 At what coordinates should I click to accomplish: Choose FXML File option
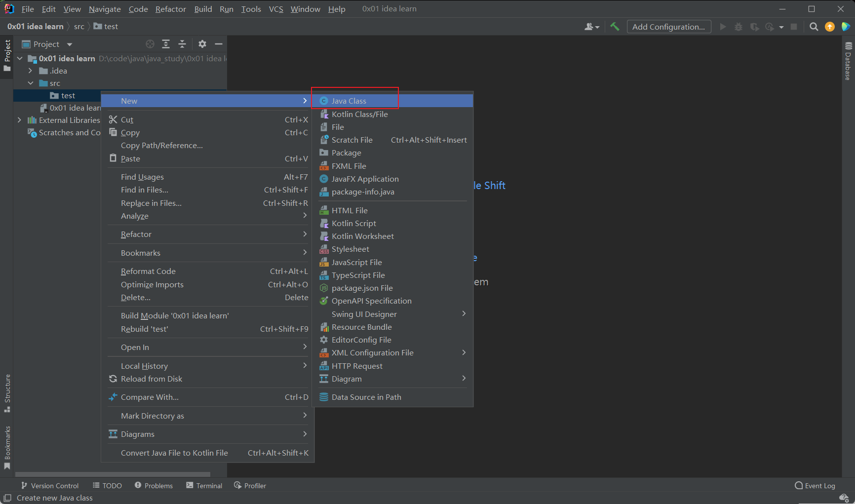pyautogui.click(x=392, y=166)
